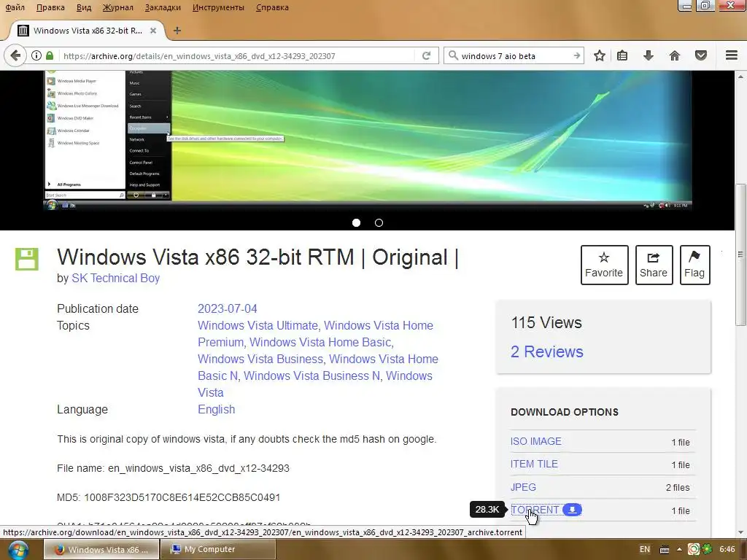Open the 2023-07-04 publication date link
Viewport: 747px width, 560px height.
click(x=228, y=308)
